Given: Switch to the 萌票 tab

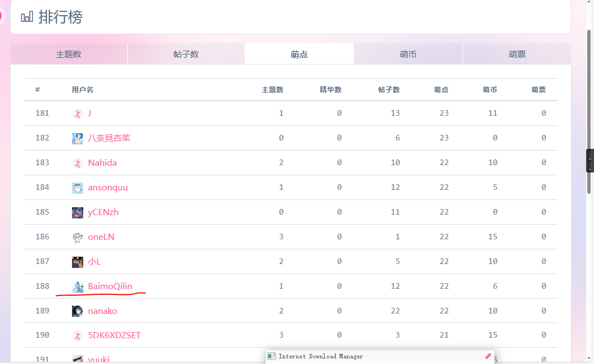Looking at the screenshot, I should (517, 54).
